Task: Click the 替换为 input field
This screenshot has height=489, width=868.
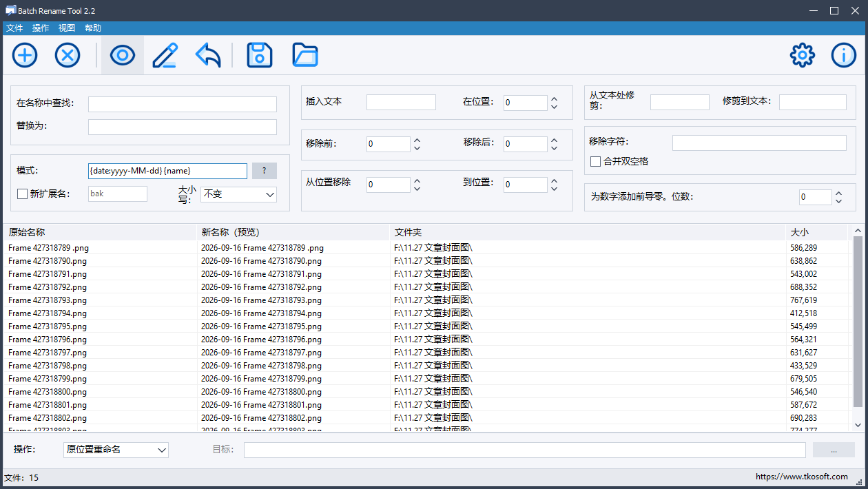Action: (x=183, y=127)
